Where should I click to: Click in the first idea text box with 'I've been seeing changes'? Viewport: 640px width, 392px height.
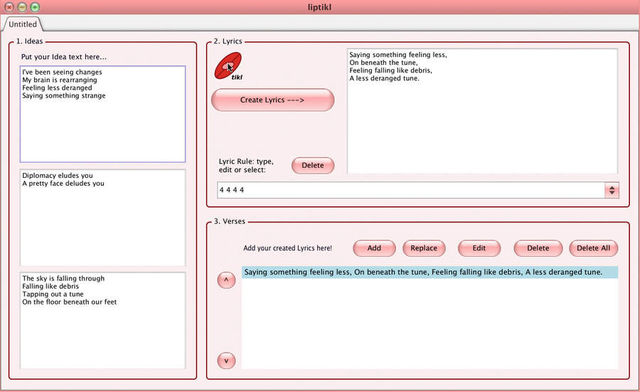[103, 114]
